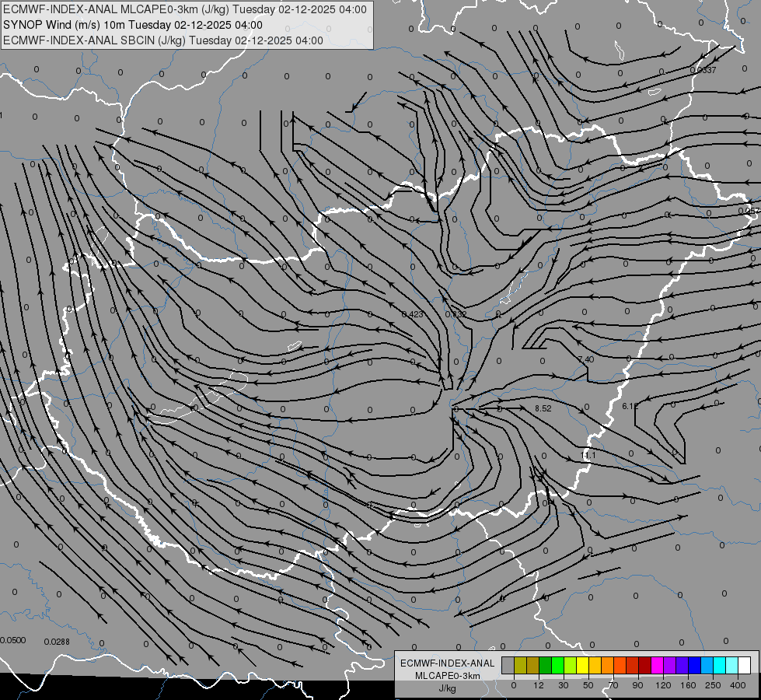Click the 0.423 value on the map
761x700 pixels.
413,314
